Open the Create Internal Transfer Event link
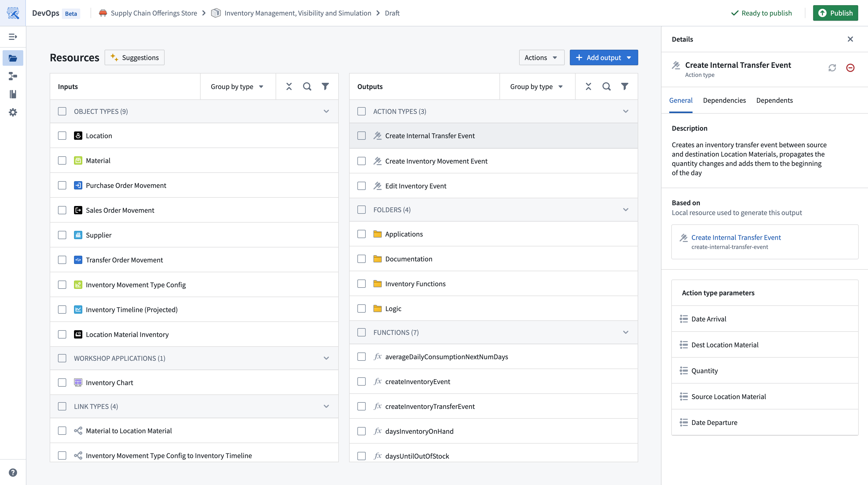868x485 pixels. point(735,238)
